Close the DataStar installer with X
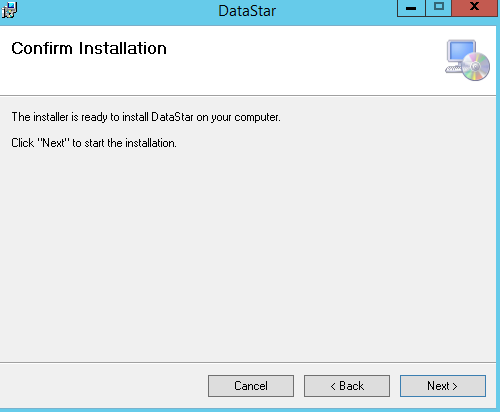This screenshot has height=412, width=500. 474,8
